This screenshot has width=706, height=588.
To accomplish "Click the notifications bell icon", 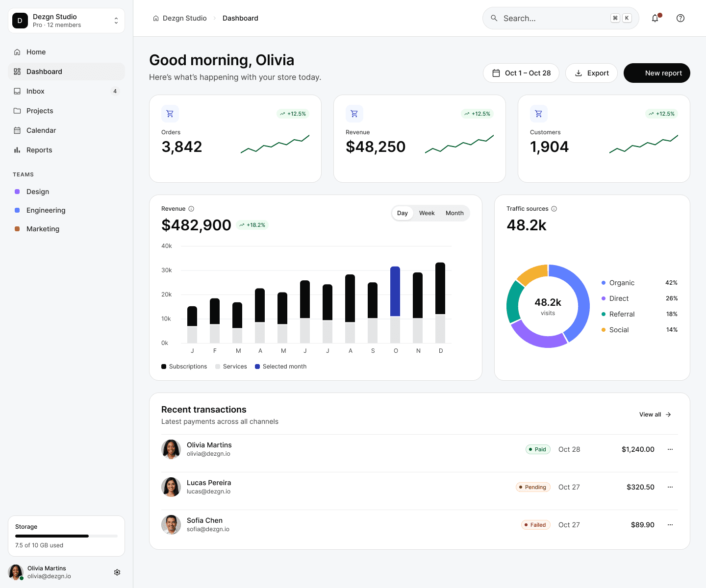I will click(655, 18).
